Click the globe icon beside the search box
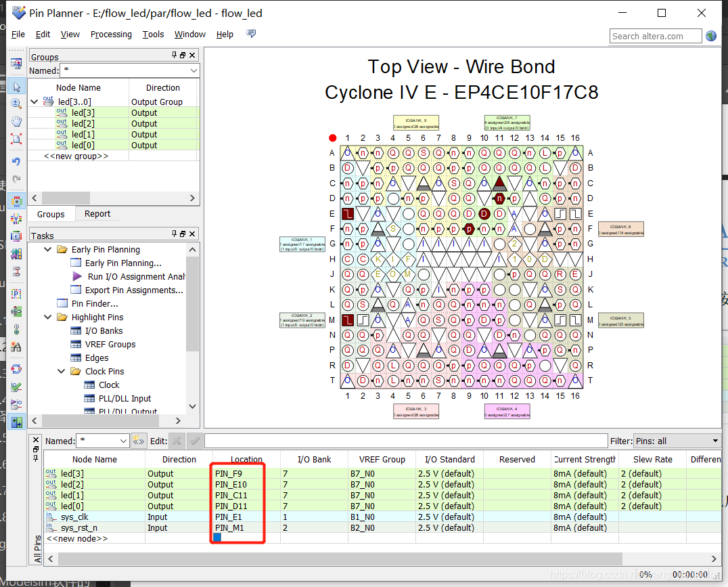 (711, 36)
